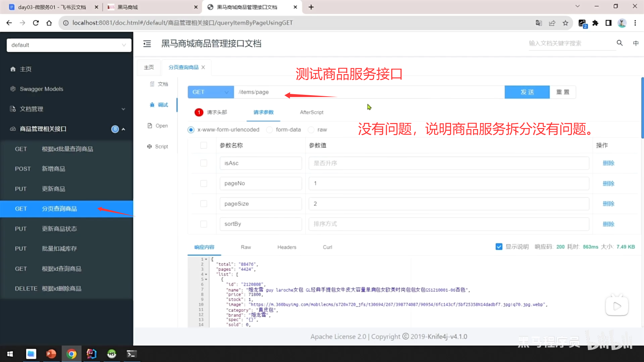The height and width of the screenshot is (362, 644).
Task: Switch language with the 中 icon
Action: coord(636,43)
